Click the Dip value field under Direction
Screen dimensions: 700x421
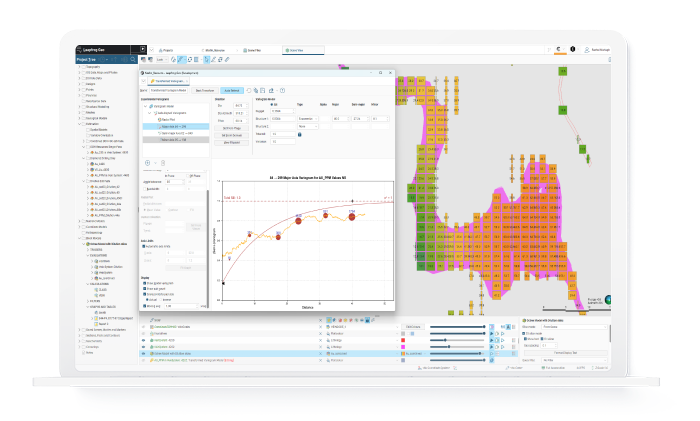239,106
